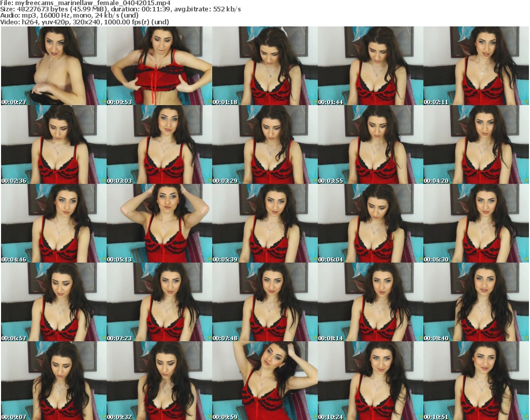530x420 pixels.
Task: Click the thumbnail marked 00:09:59
Action: [264, 381]
